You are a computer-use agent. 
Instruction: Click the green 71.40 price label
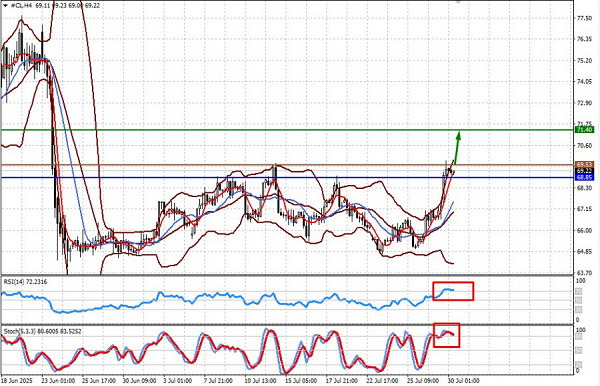[584, 130]
